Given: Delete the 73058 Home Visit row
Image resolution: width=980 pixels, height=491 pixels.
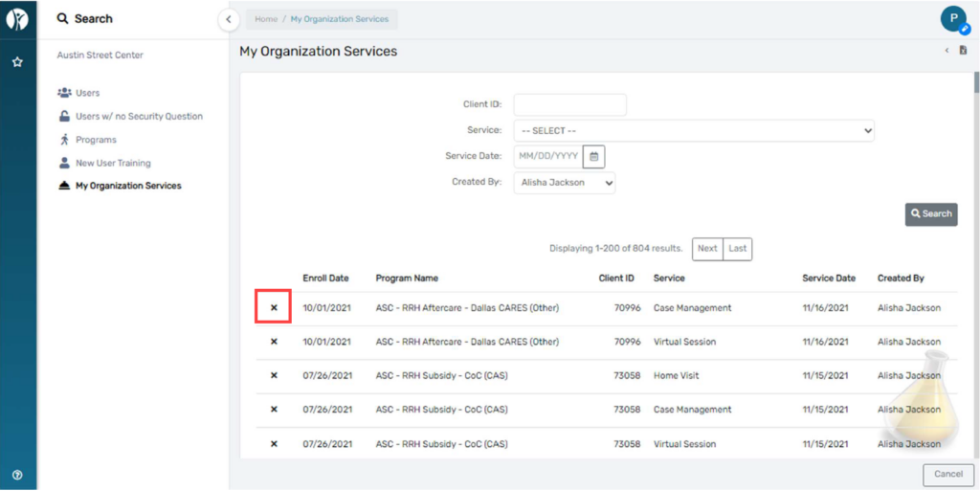Looking at the screenshot, I should (274, 375).
